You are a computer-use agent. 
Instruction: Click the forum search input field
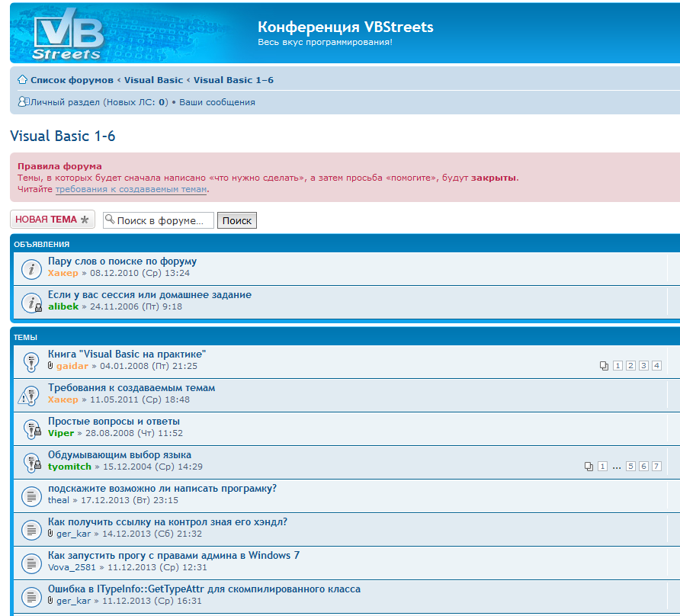(x=163, y=220)
